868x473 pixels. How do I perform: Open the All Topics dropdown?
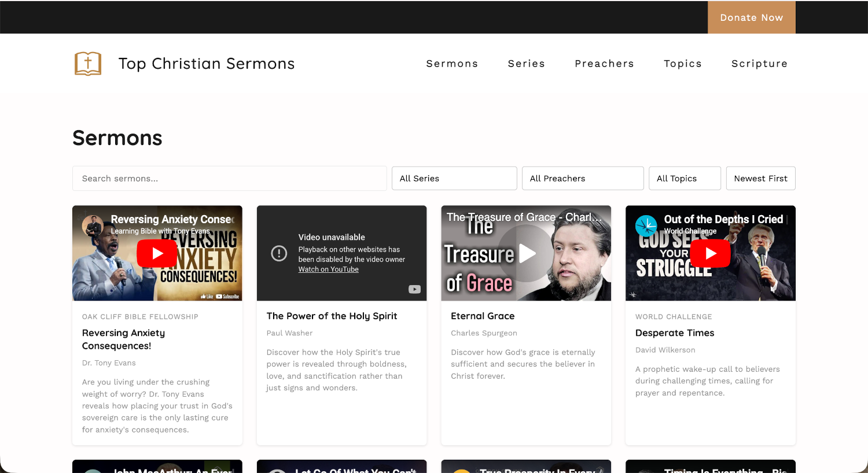point(685,178)
